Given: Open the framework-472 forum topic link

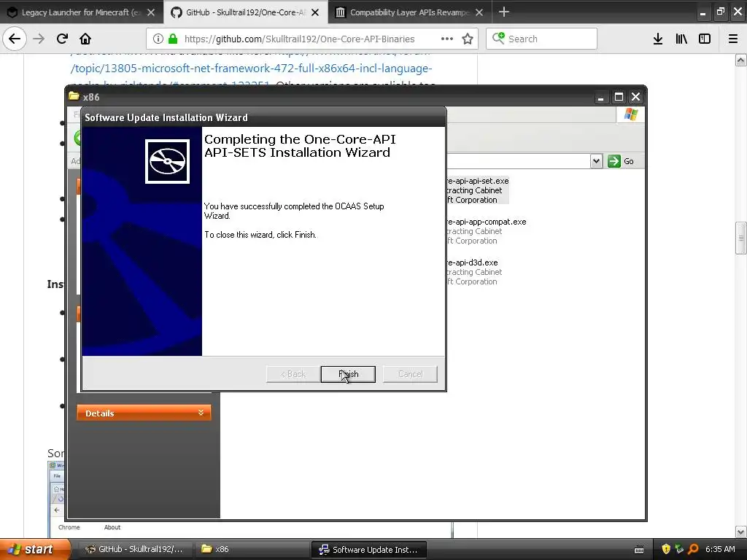Looking at the screenshot, I should (251, 68).
